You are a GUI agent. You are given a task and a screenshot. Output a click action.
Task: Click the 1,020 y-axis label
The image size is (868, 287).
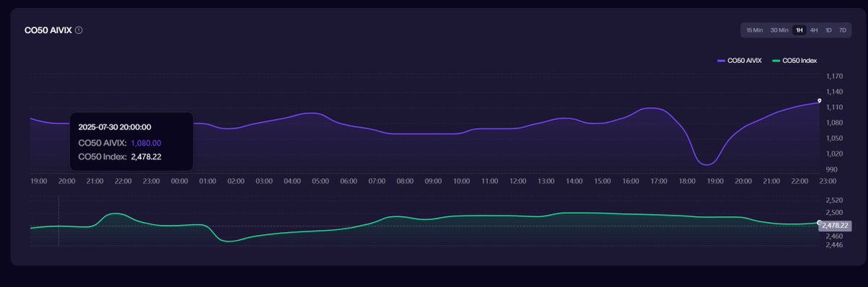(834, 153)
